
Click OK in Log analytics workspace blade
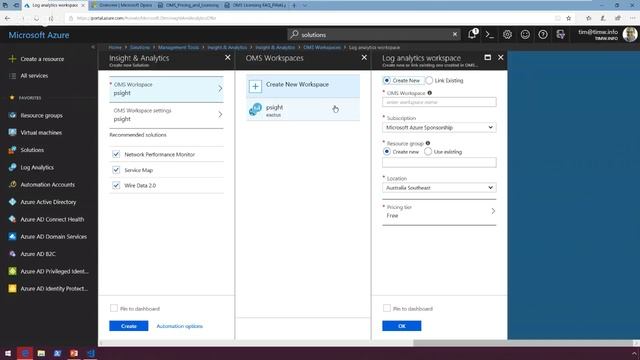[402, 326]
